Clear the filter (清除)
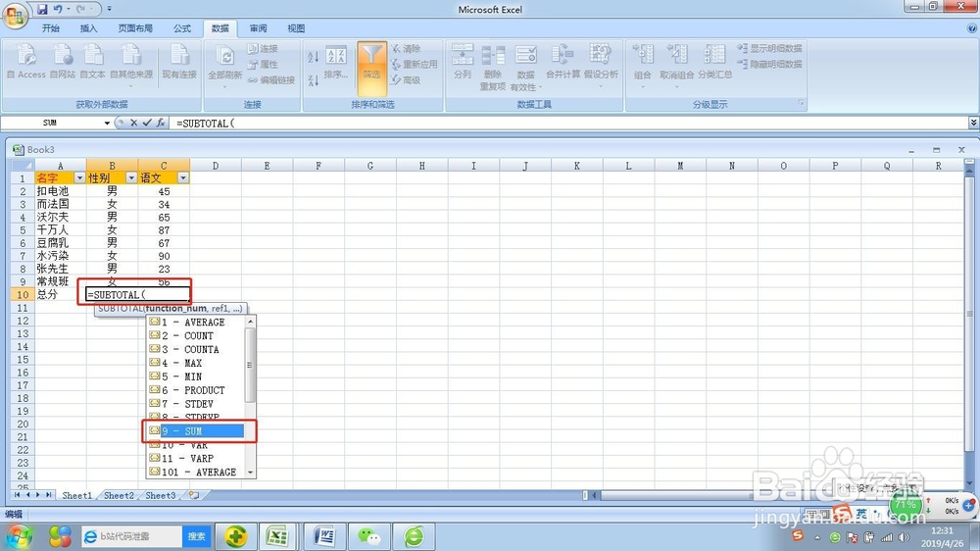Screen dimensions: 980x551 (407, 48)
